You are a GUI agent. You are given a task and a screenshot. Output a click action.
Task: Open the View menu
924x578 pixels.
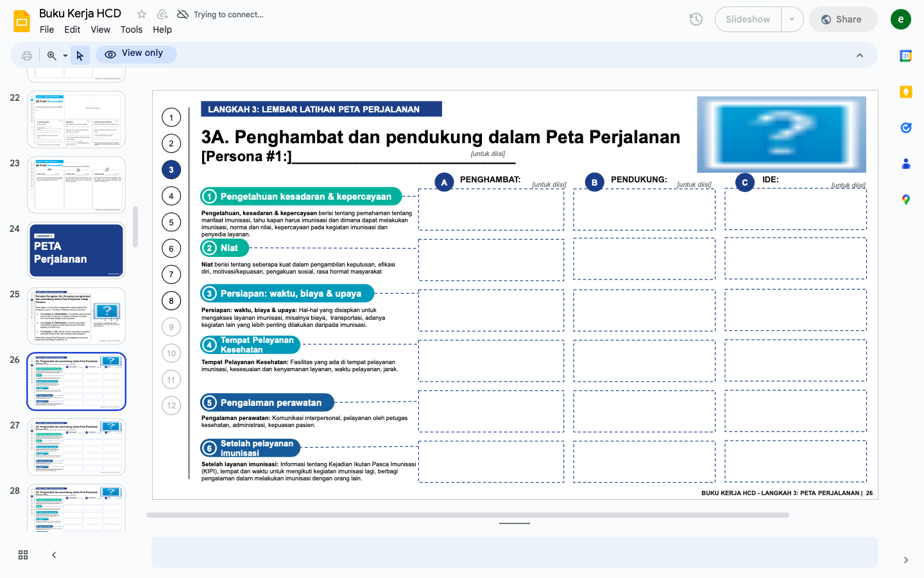point(100,30)
